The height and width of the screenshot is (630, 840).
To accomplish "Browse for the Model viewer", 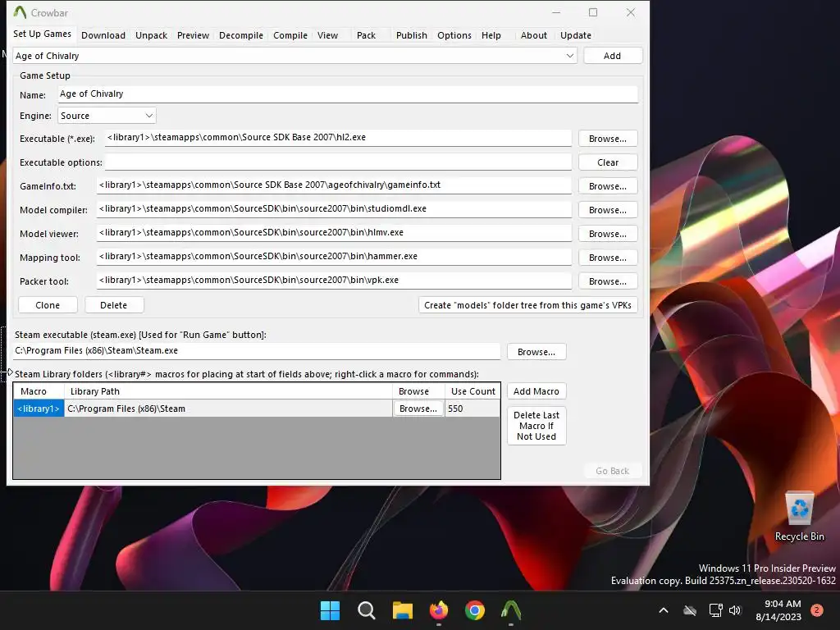I will (x=608, y=234).
